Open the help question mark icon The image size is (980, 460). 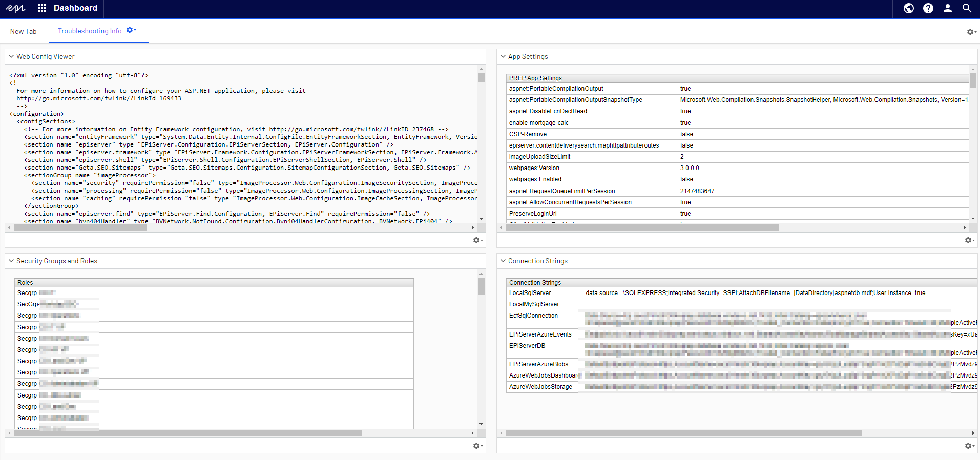coord(928,8)
